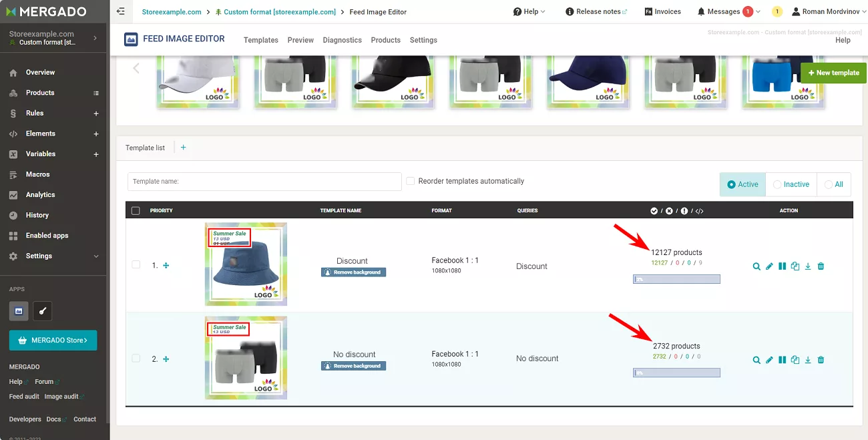Select the Inactive filter radio button
The height and width of the screenshot is (440, 868).
(777, 184)
